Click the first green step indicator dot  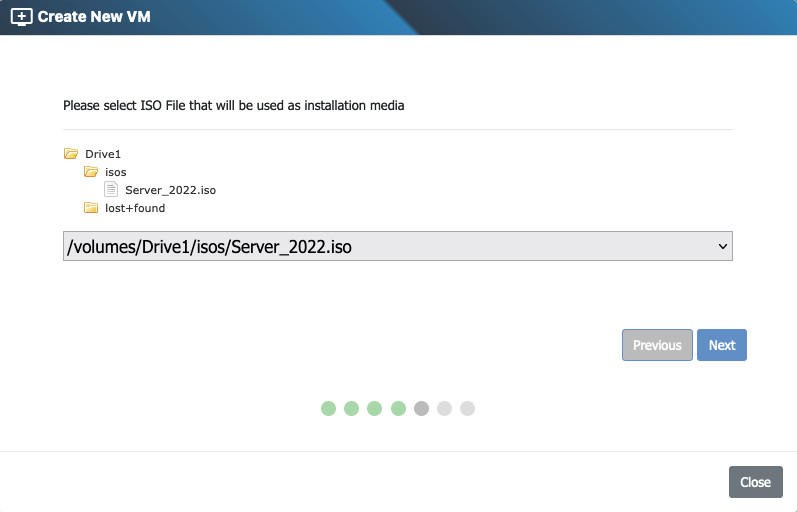pyautogui.click(x=328, y=408)
